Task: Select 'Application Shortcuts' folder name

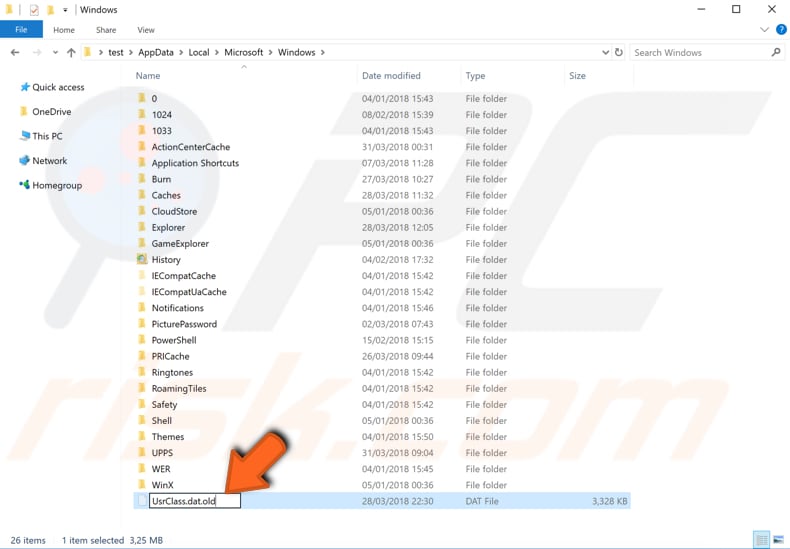Action: pos(195,163)
